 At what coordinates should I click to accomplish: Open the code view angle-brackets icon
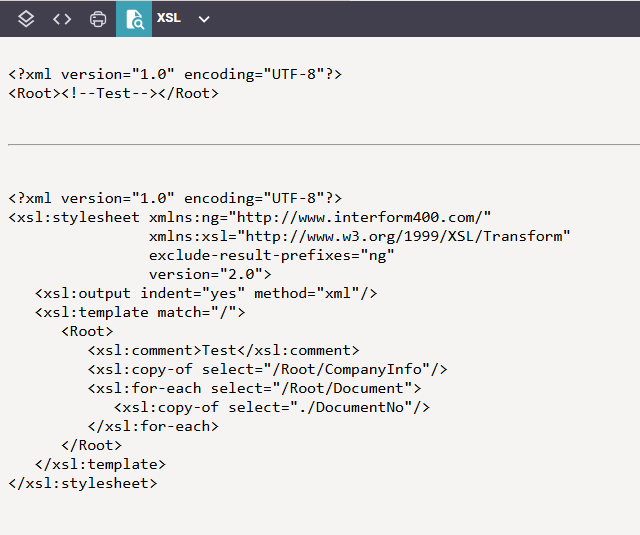(x=62, y=19)
